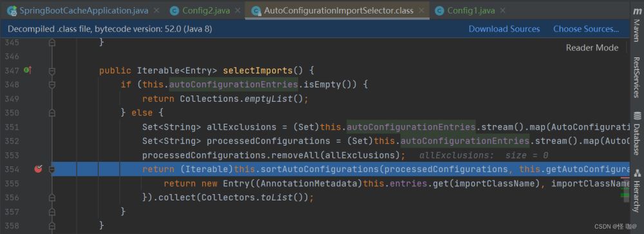Click the Config1.java tab file icon
Viewport: 644px width, 234px height.
pos(439,11)
